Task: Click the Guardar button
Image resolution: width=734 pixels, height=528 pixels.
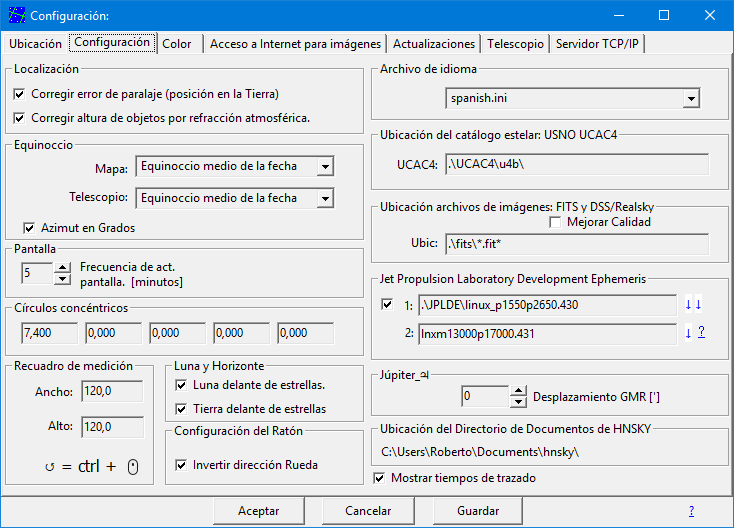Action: pos(477,511)
